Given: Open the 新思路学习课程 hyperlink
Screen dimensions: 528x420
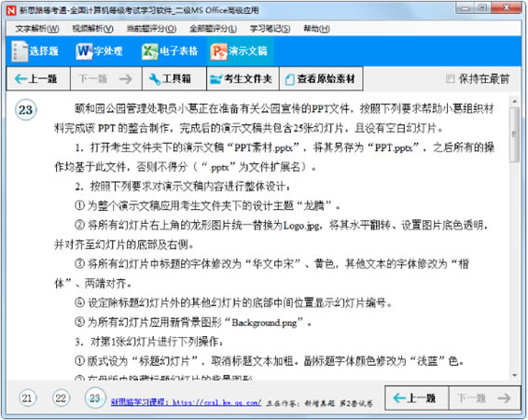Looking at the screenshot, I should 186,402.
